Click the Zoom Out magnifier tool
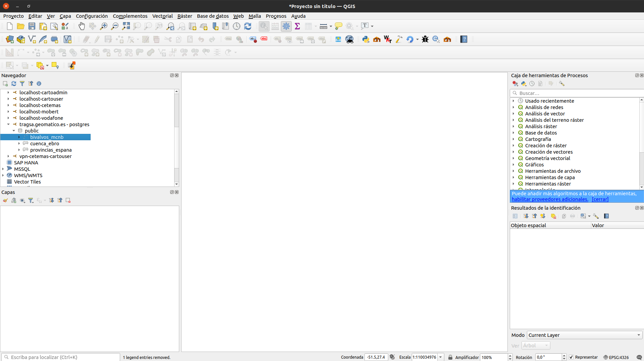The width and height of the screenshot is (644, 361). (x=115, y=26)
